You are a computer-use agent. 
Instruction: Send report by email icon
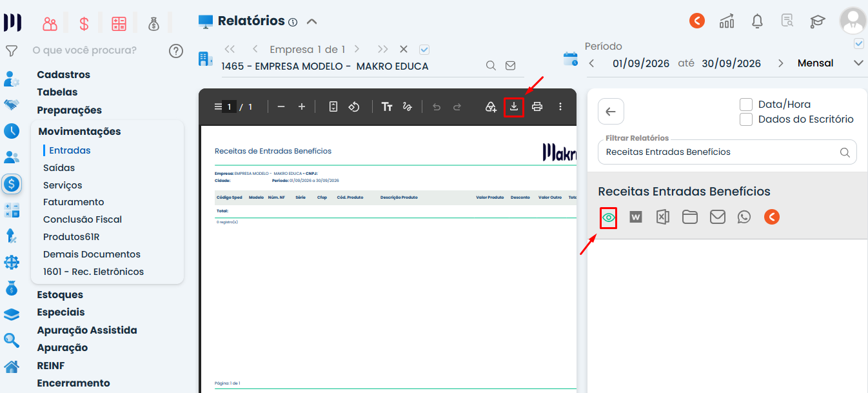pos(718,217)
